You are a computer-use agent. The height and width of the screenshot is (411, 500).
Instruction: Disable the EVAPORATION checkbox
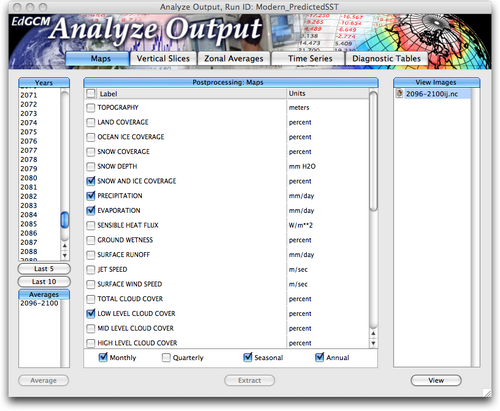(x=90, y=210)
